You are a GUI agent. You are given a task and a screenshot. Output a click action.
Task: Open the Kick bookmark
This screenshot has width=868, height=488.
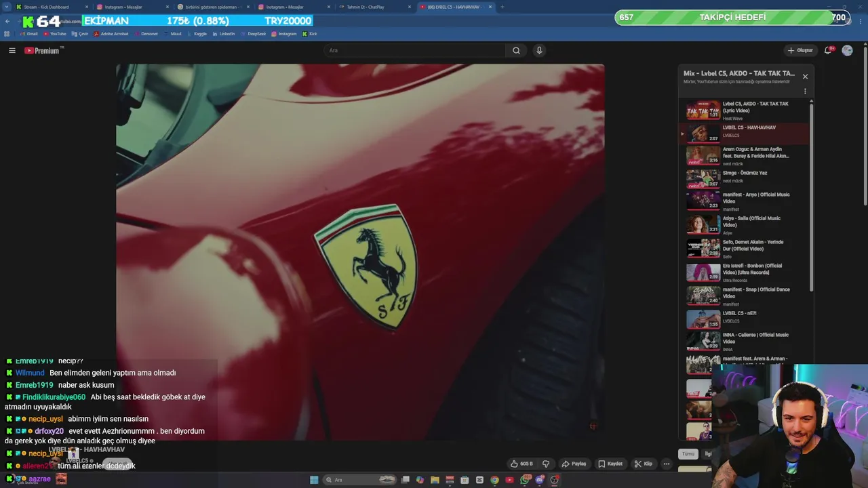(x=310, y=33)
